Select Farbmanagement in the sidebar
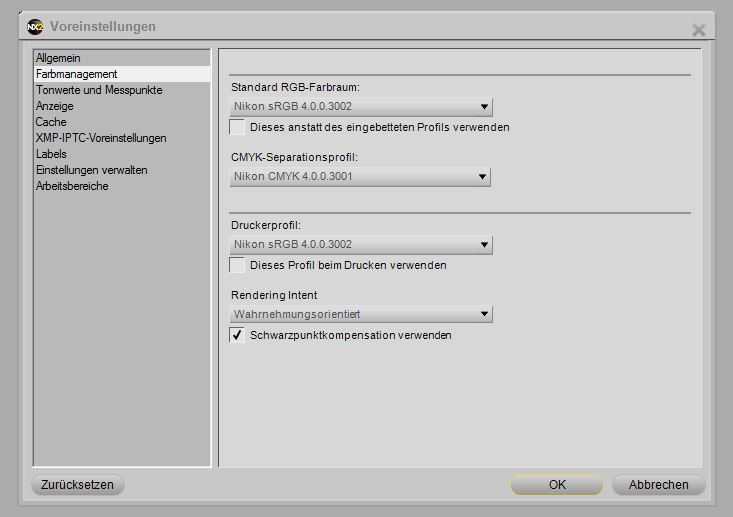 [122, 74]
